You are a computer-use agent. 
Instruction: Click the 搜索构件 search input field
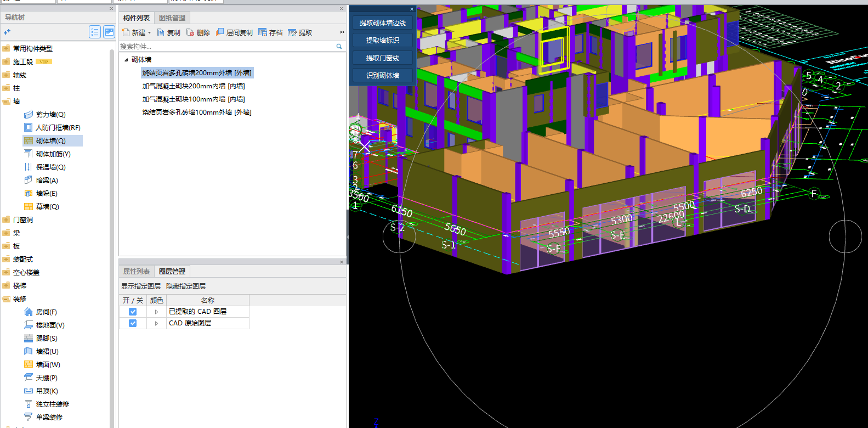[x=227, y=47]
